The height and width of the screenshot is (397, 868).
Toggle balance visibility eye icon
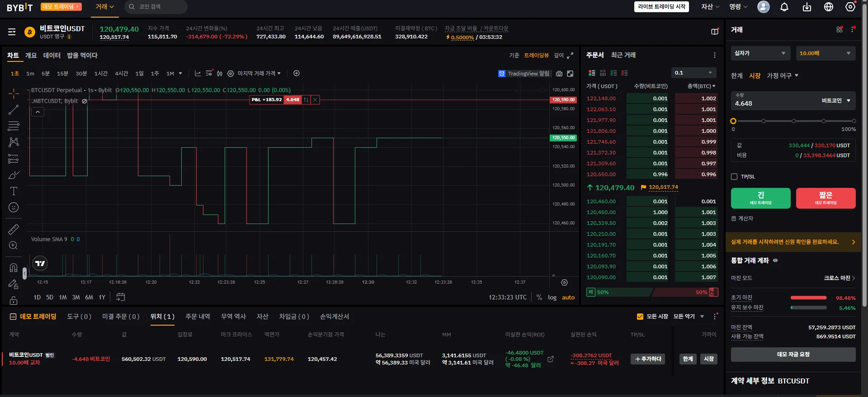pyautogui.click(x=775, y=261)
